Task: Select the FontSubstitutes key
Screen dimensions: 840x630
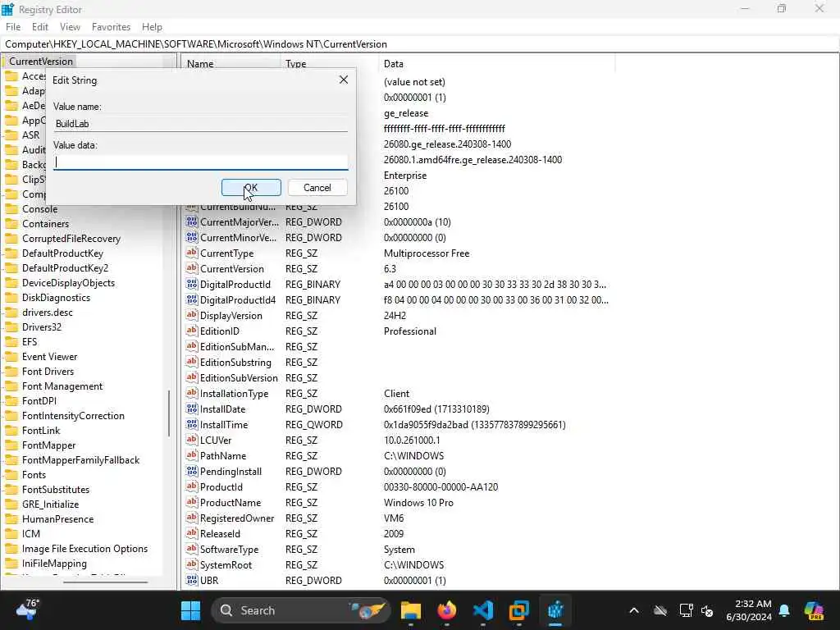Action: coord(56,490)
